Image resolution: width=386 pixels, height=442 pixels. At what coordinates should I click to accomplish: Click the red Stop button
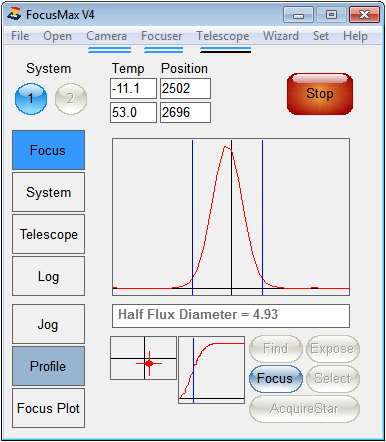point(320,94)
